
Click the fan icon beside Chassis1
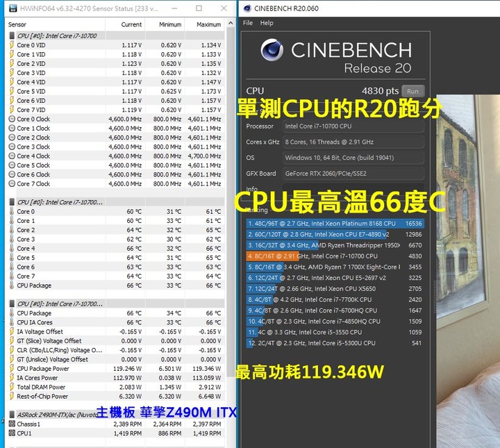12,424
